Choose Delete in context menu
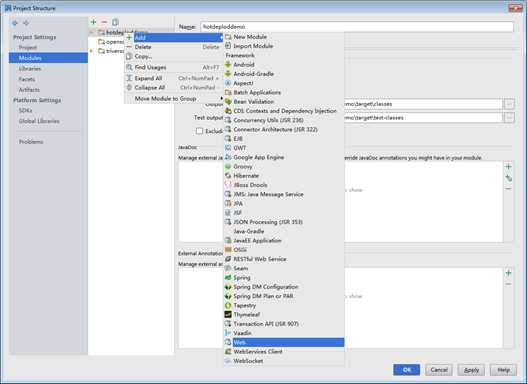This screenshot has width=527, height=384. coord(174,47)
